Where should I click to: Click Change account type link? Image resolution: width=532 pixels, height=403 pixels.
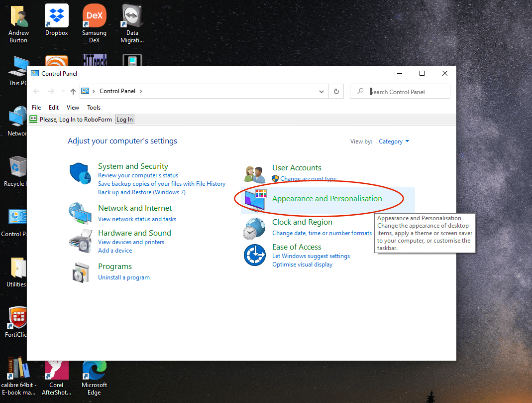point(308,178)
